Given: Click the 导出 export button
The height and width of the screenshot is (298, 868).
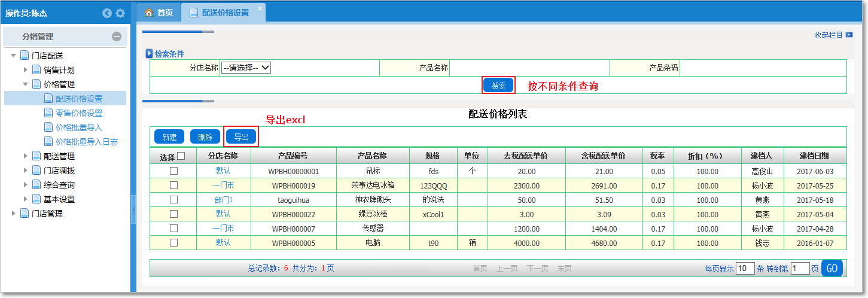Looking at the screenshot, I should pyautogui.click(x=241, y=137).
